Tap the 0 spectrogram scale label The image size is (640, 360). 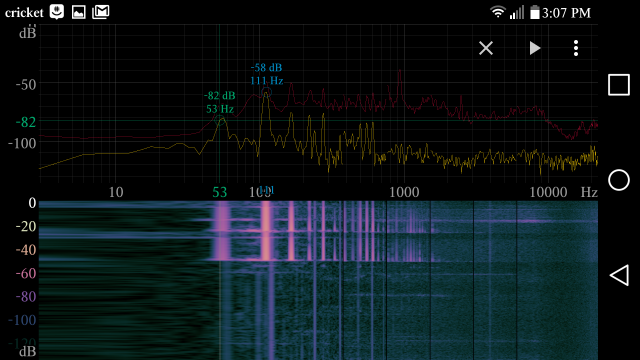32,203
